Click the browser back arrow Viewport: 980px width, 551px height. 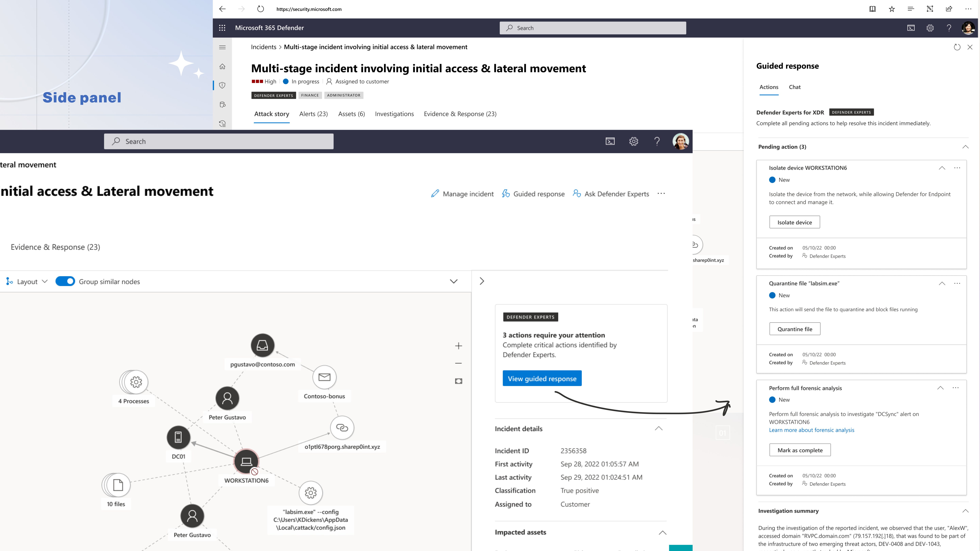222,9
